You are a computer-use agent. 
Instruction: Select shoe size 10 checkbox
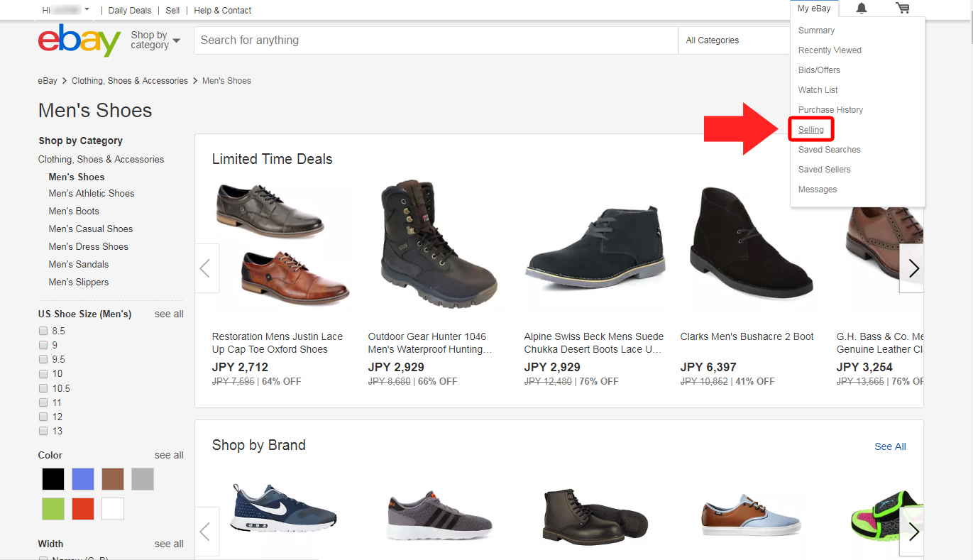tap(43, 373)
